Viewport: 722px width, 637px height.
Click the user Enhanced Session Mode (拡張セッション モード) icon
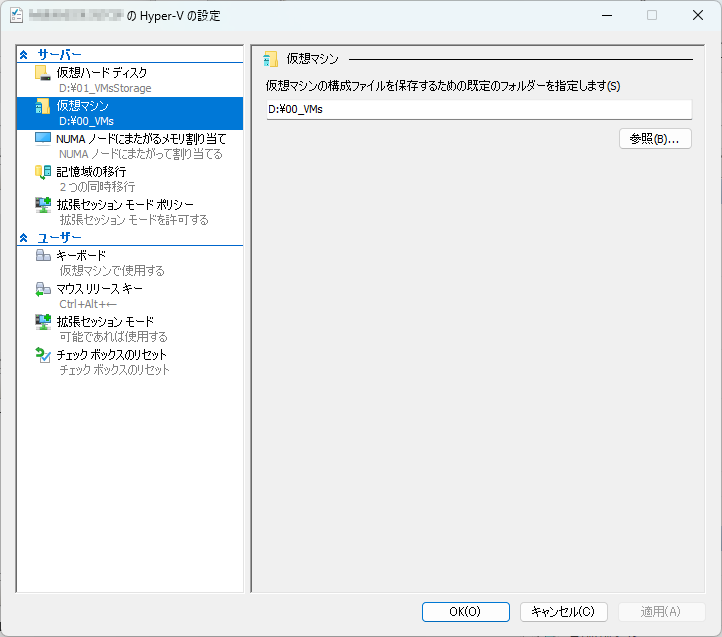42,322
